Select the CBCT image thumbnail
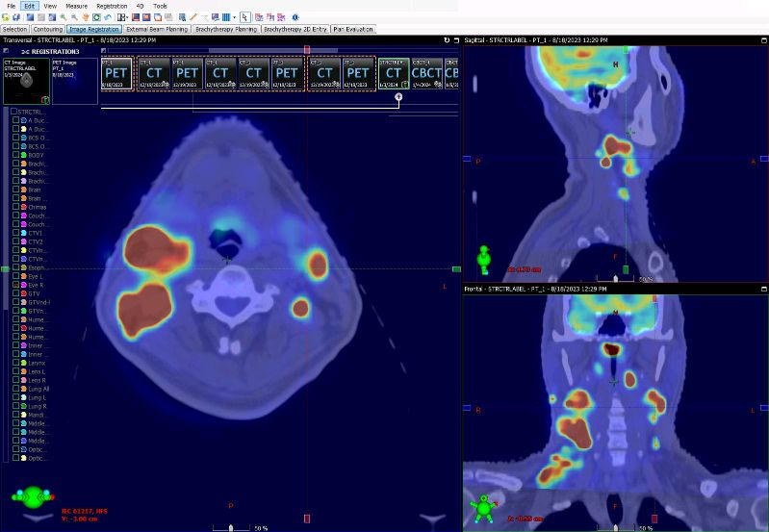The width and height of the screenshot is (769, 532). point(427,74)
